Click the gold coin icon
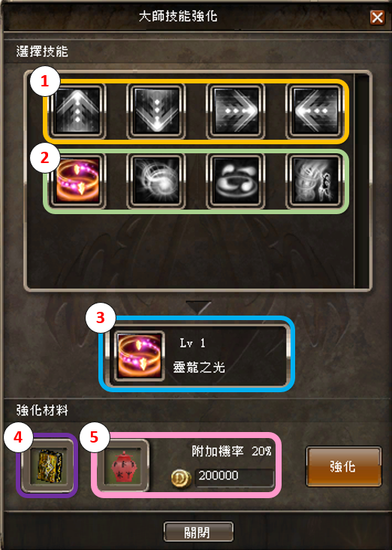Screen dimensions: 392x550 point(181,478)
